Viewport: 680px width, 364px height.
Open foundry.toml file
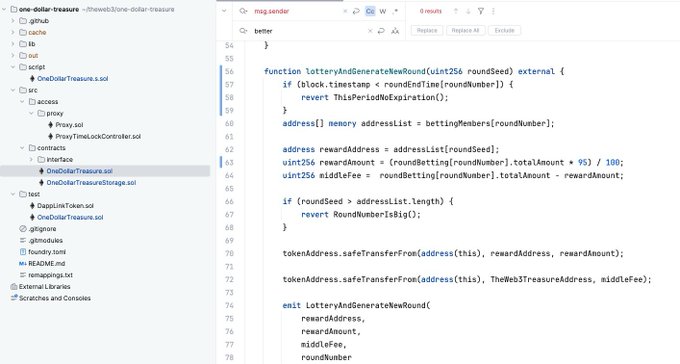click(47, 252)
